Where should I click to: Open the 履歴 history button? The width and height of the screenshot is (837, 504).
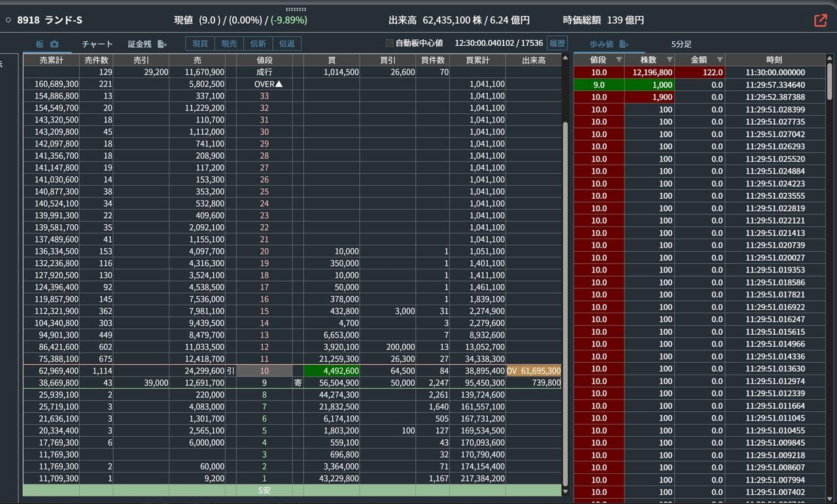[556, 44]
